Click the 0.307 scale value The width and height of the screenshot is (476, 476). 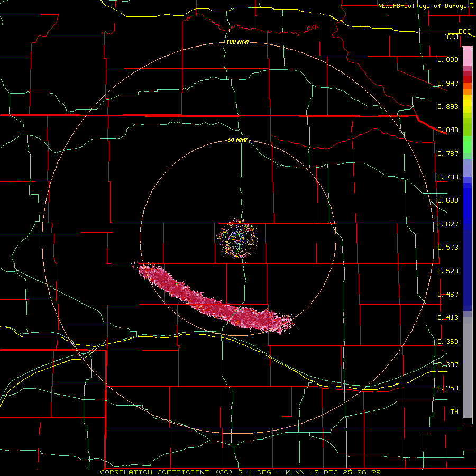point(448,365)
